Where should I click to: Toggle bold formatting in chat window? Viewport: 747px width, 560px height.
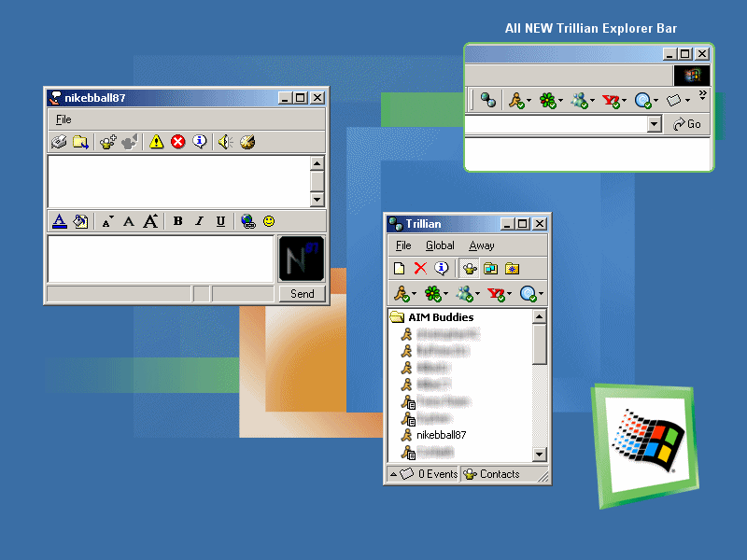[x=177, y=221]
